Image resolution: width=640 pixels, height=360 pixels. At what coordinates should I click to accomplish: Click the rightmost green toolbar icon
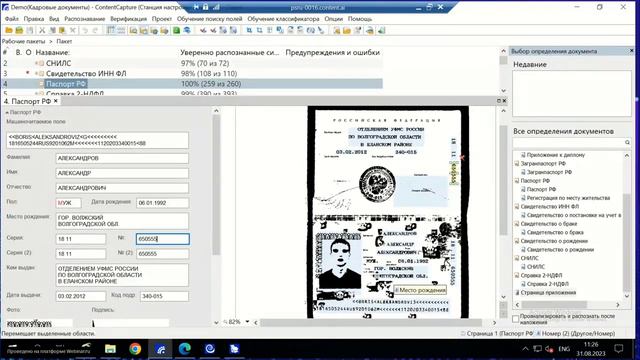click(381, 30)
